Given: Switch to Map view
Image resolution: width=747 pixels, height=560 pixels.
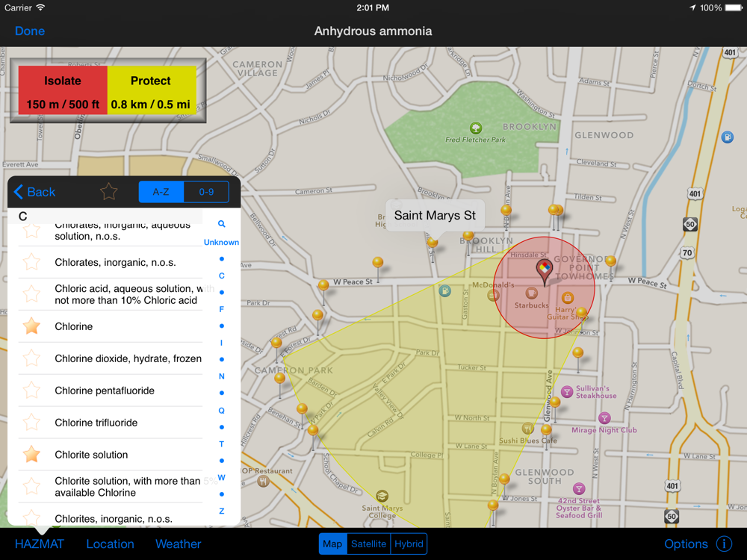Looking at the screenshot, I should pos(332,544).
